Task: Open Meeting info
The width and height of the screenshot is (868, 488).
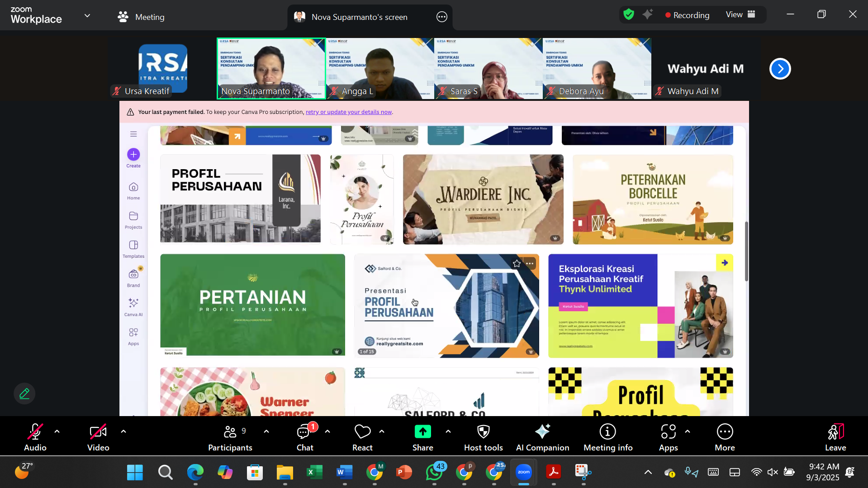Action: coord(607,437)
